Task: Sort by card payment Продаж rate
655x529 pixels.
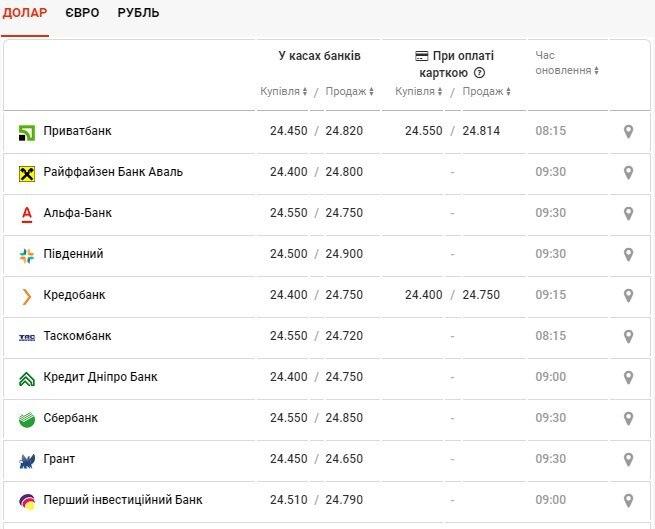Action: pos(487,91)
